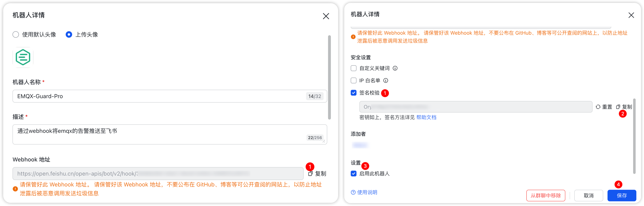Click the right dialog vertical scrollbar
644x206 pixels.
[x=634, y=136]
